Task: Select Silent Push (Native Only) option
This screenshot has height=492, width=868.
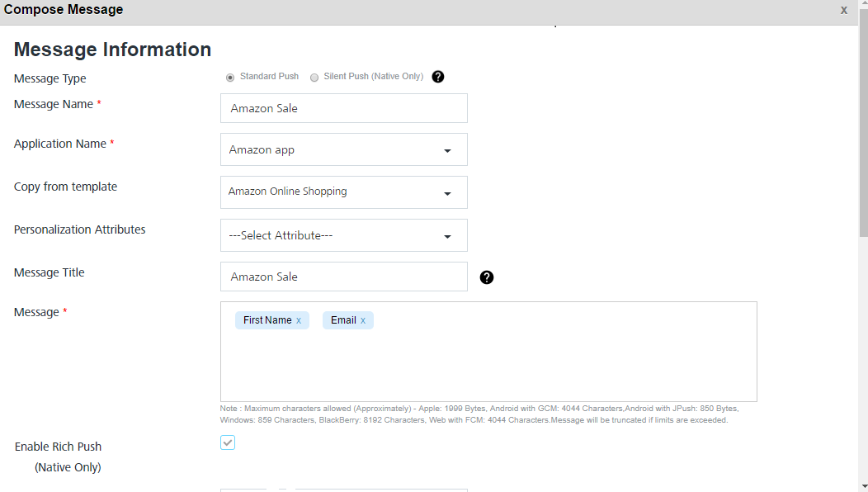Action: click(x=314, y=78)
